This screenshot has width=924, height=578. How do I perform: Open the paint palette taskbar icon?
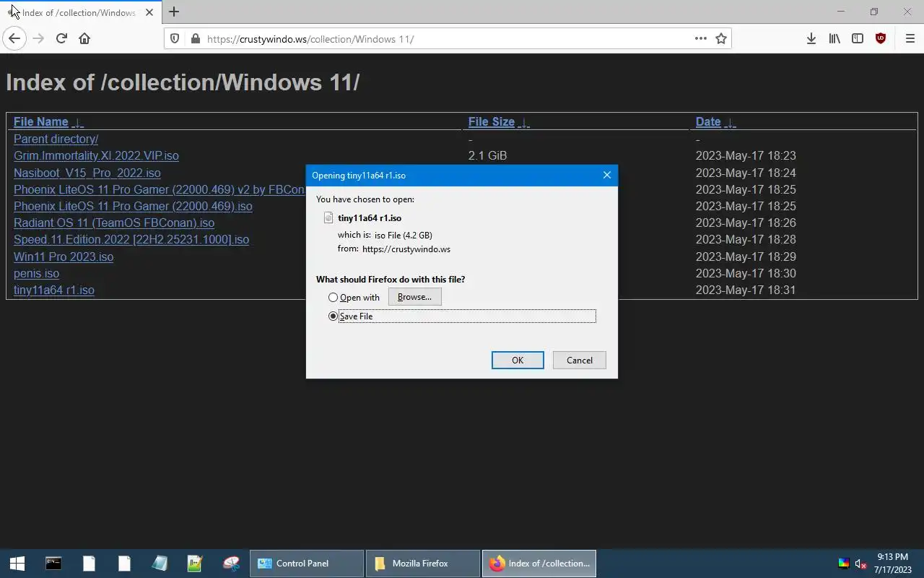pyautogui.click(x=231, y=564)
